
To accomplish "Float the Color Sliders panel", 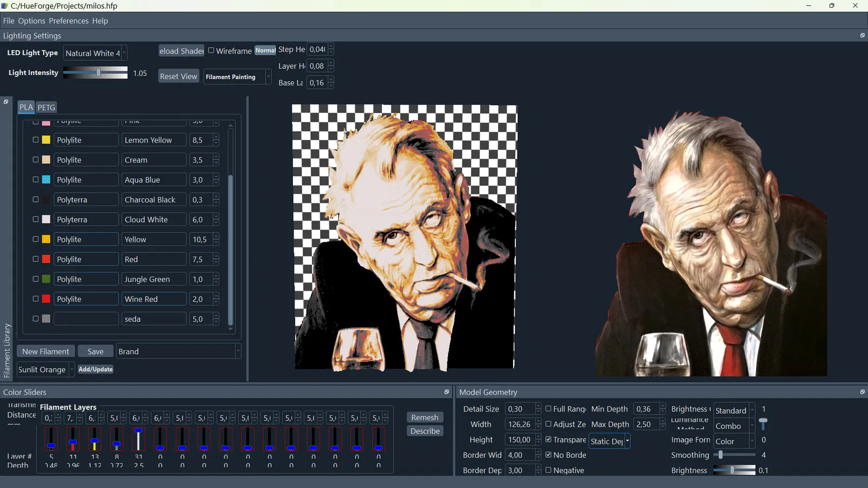I will (446, 391).
